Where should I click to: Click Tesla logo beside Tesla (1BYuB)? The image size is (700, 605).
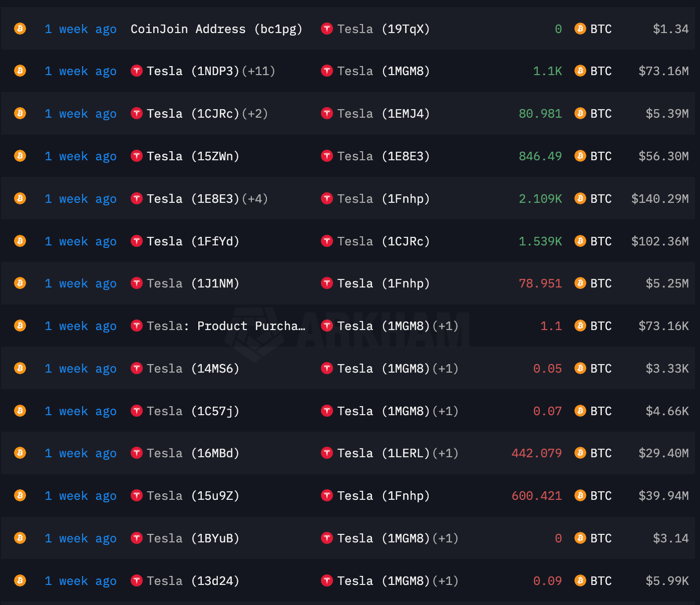(137, 538)
